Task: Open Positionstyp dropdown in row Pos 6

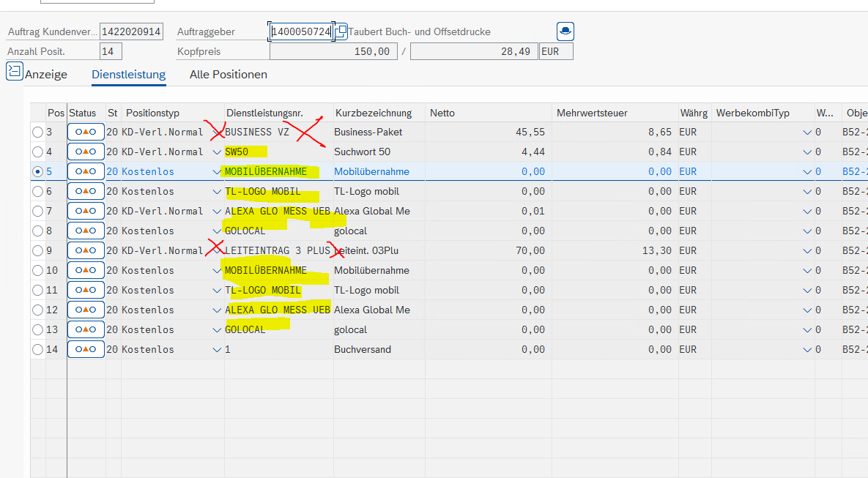Action: [x=217, y=192]
